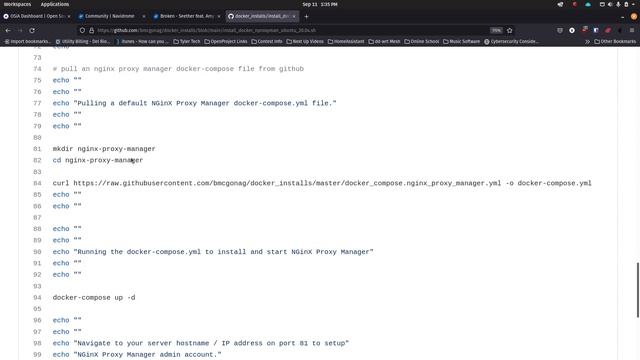The width and height of the screenshot is (640, 360).
Task: Expand Music Software bookmark folder
Action: coord(462,41)
